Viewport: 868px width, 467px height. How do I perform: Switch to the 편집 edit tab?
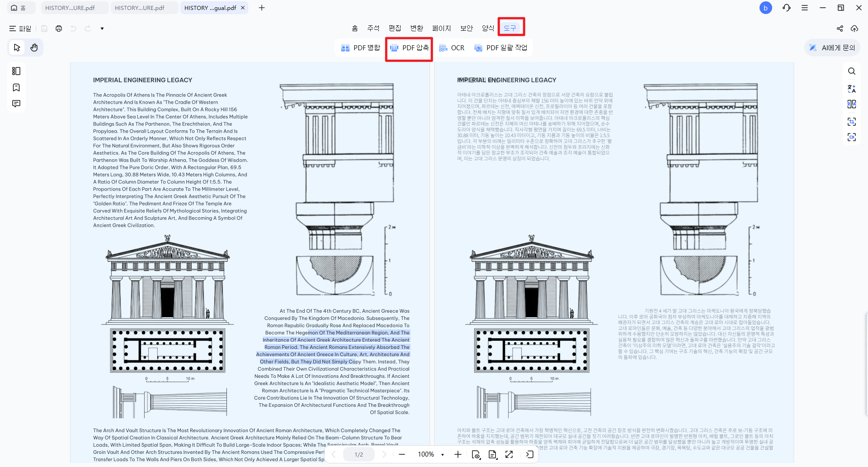coord(395,28)
